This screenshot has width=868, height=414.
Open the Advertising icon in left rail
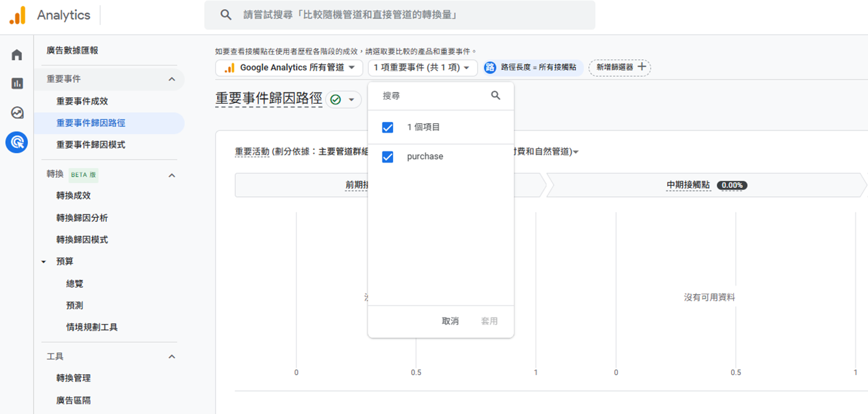click(x=17, y=141)
